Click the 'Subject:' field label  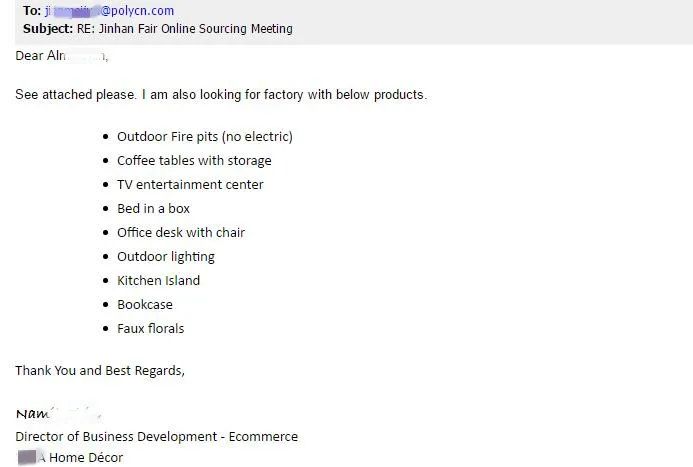click(48, 29)
